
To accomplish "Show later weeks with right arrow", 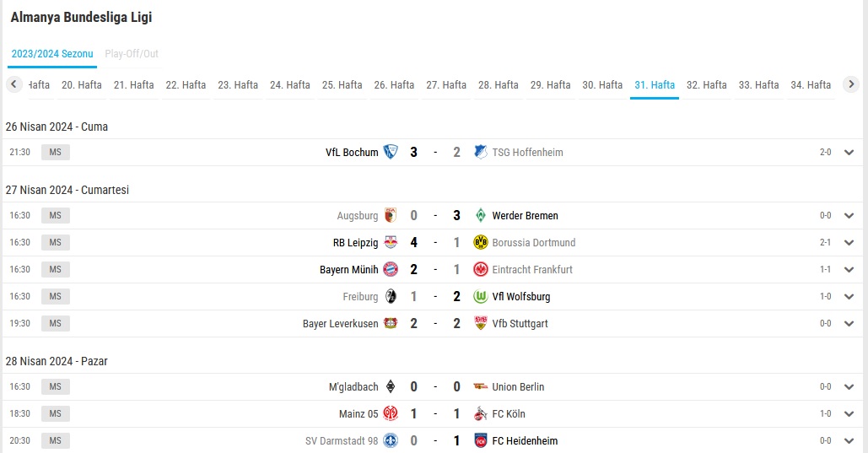I will pos(851,84).
